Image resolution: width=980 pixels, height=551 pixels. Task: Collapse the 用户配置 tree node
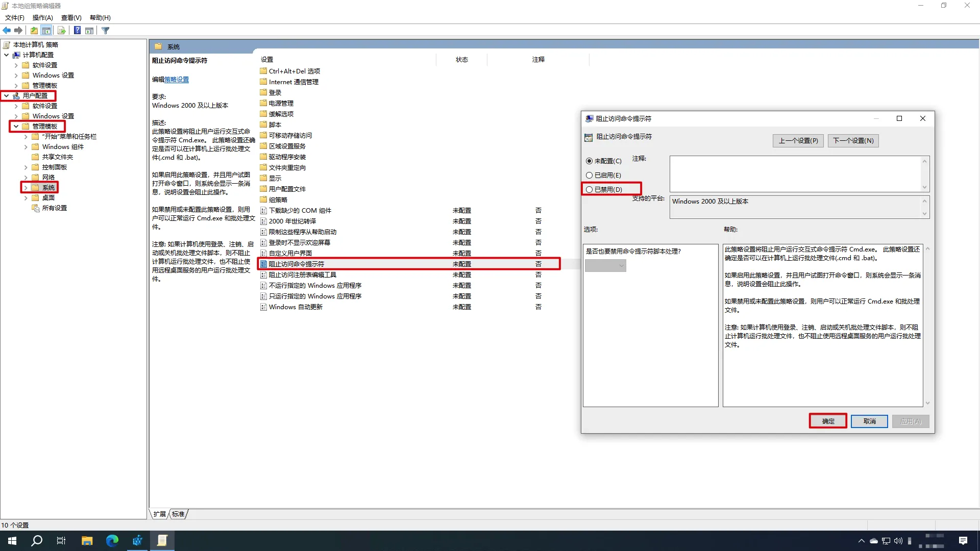tap(6, 96)
